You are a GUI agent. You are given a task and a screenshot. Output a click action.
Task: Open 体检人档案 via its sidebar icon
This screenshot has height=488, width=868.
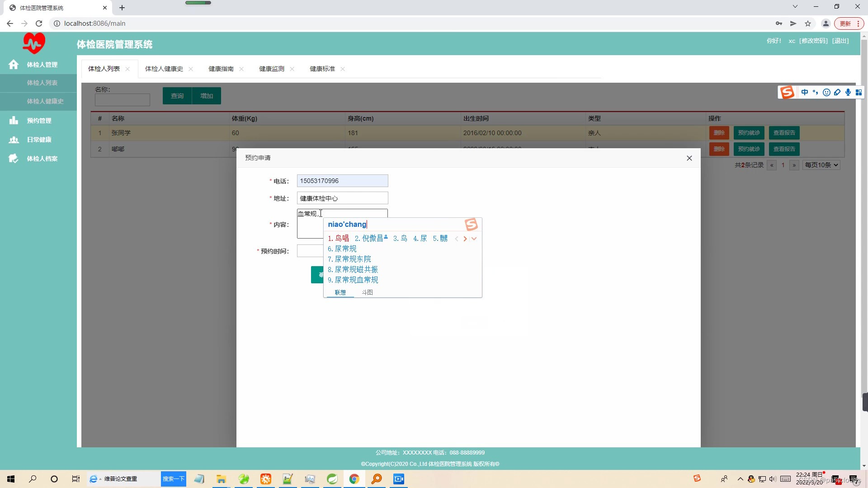[14, 159]
